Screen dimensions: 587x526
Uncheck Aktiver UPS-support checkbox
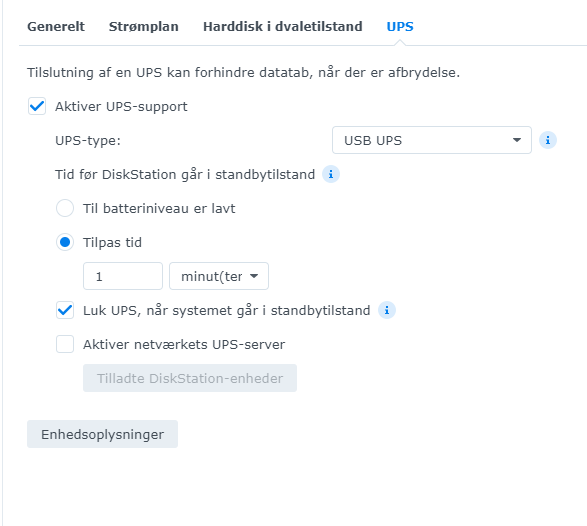point(37,106)
